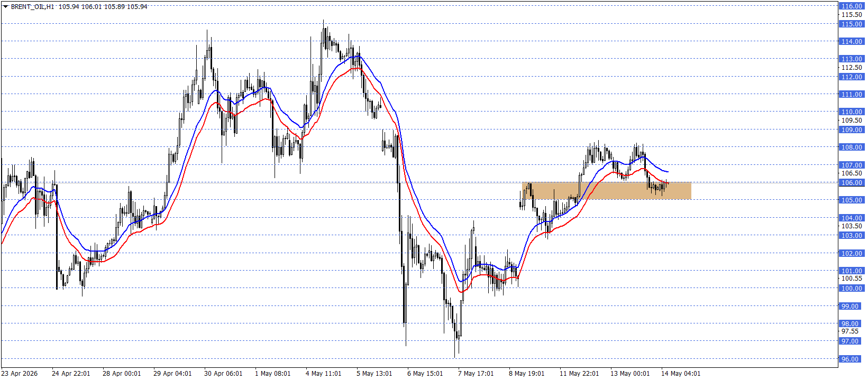Click the 111.00 price level label
Viewport: 868px width, 380px height.
tap(852, 94)
